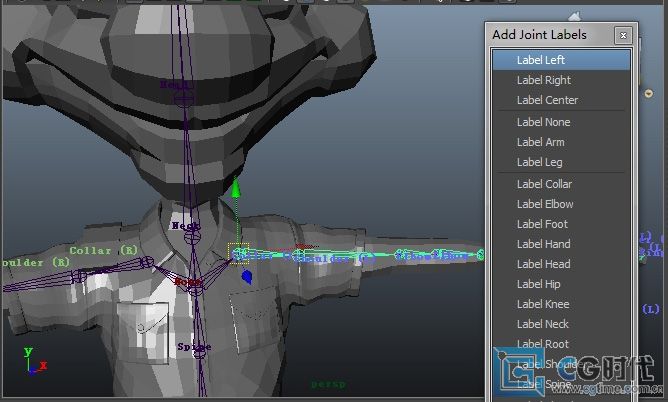This screenshot has width=668, height=402.
Task: Select the Label Head entry
Action: 561,264
